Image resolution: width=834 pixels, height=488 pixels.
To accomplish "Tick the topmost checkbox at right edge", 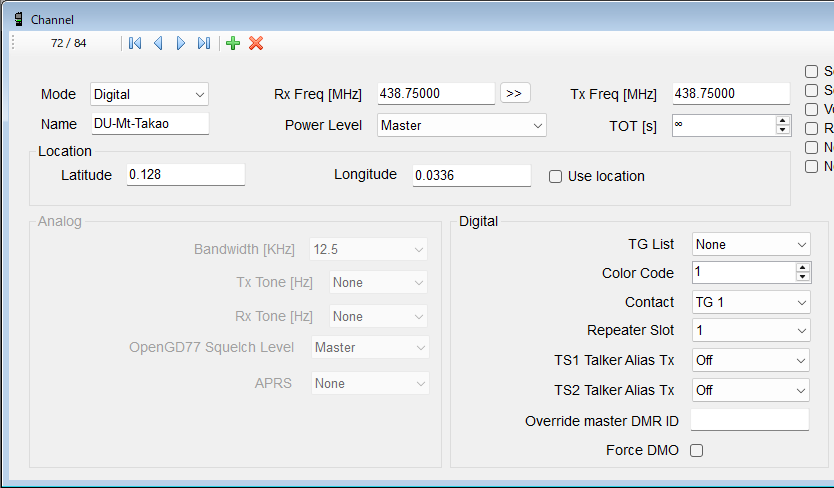I will coord(812,71).
